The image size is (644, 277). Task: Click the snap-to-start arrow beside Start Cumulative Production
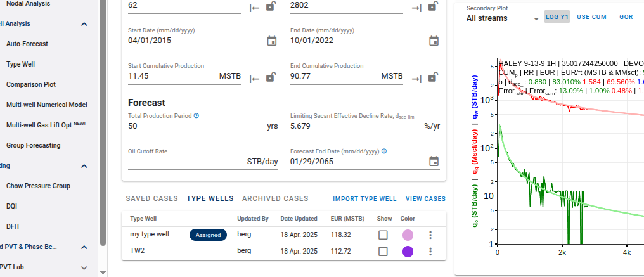[255, 78]
